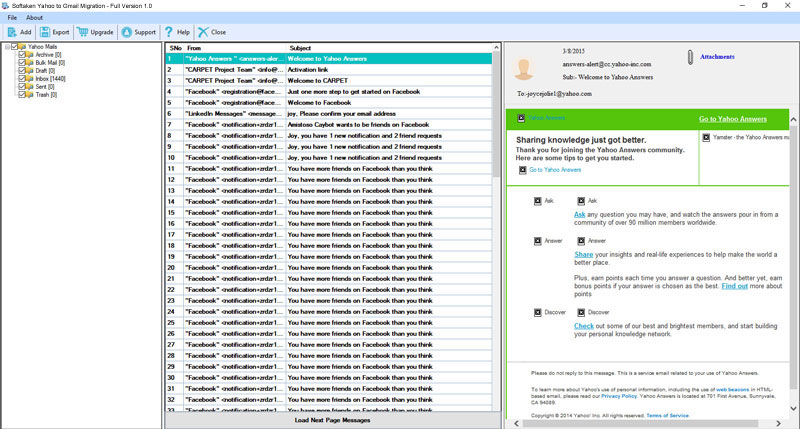Image resolution: width=800 pixels, height=429 pixels.
Task: Toggle the Bulk Mail folder checkbox
Action: coord(22,63)
